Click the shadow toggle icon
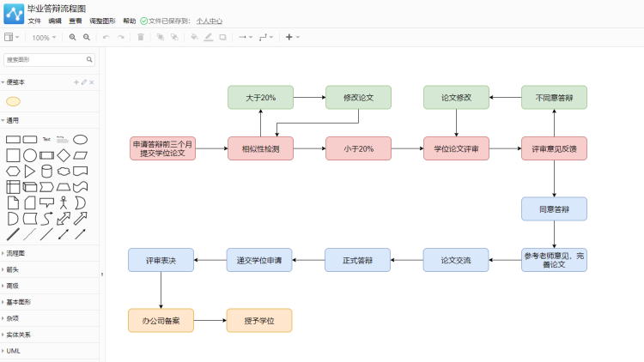This screenshot has height=362, width=644. coord(222,38)
